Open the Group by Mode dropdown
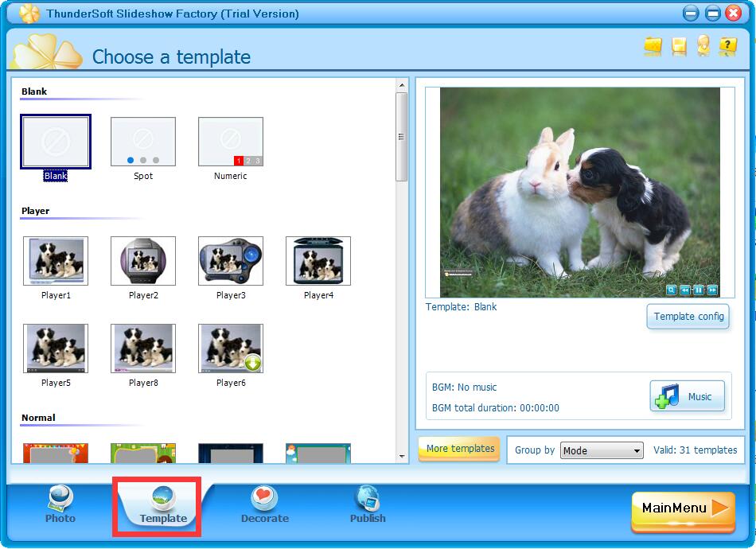 click(x=602, y=450)
